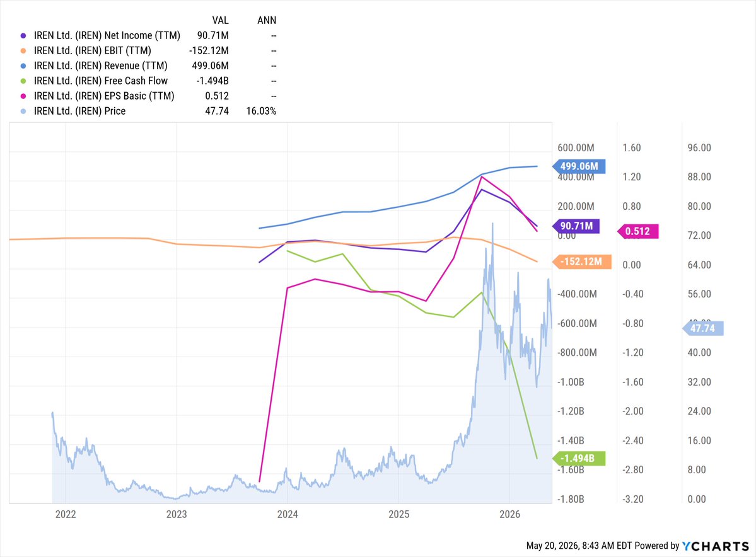756x557 pixels.
Task: Click the 16.03% annualized return value
Action: pyautogui.click(x=261, y=111)
